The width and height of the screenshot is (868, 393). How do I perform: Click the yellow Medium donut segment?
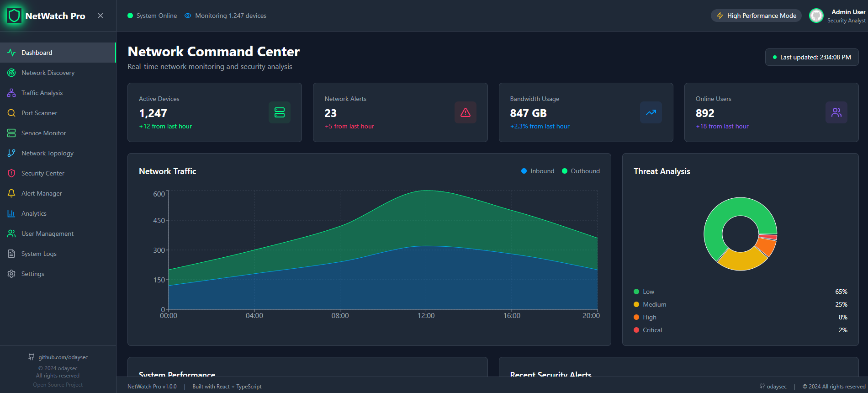pyautogui.click(x=741, y=260)
